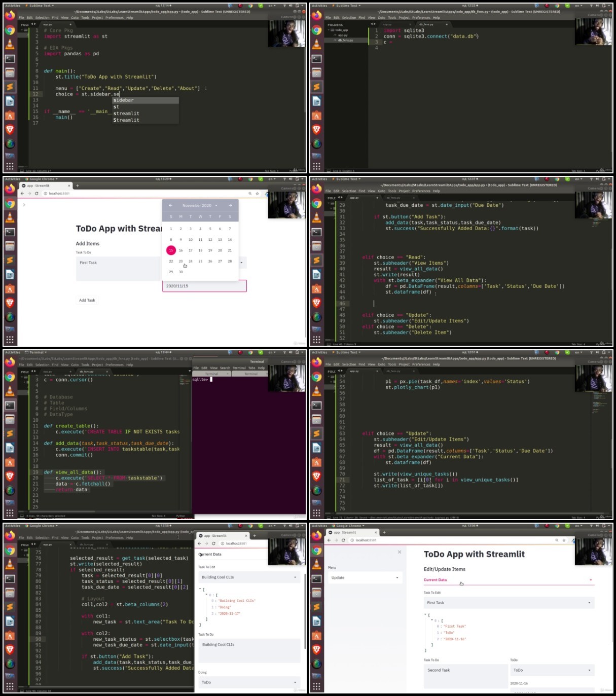Screen dimensions: 616x696
Task: Open the ToDo status dropdown beside Second Task
Action: (x=552, y=670)
